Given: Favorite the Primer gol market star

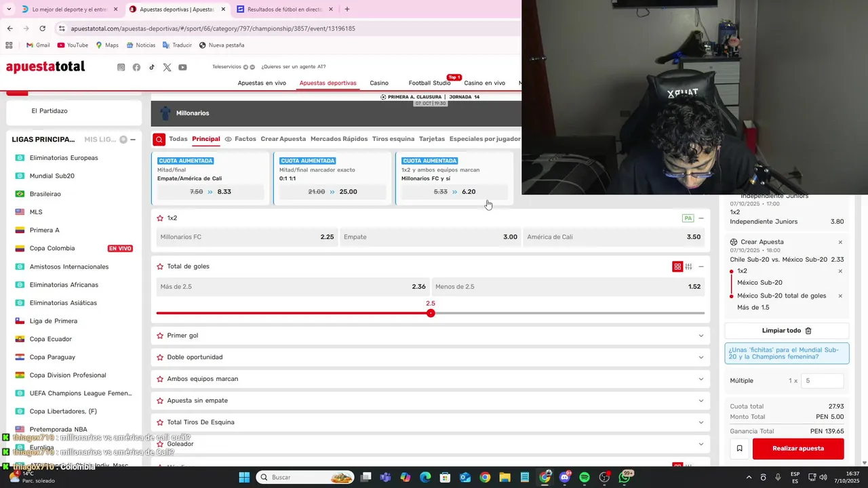Looking at the screenshot, I should coord(160,335).
